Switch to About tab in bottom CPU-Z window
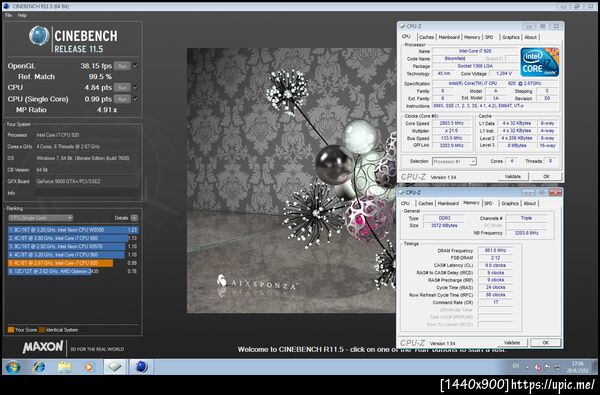 [530, 203]
